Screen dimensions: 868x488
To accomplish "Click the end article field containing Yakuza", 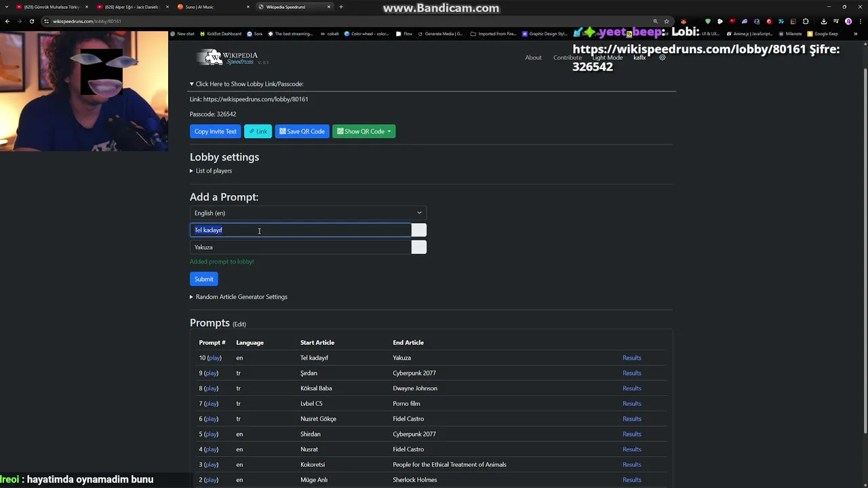I will tap(300, 247).
